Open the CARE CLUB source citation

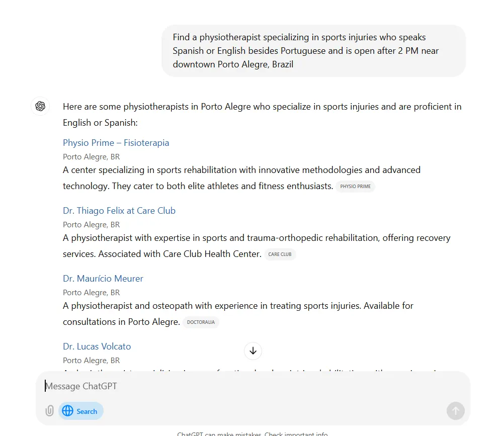tap(280, 254)
